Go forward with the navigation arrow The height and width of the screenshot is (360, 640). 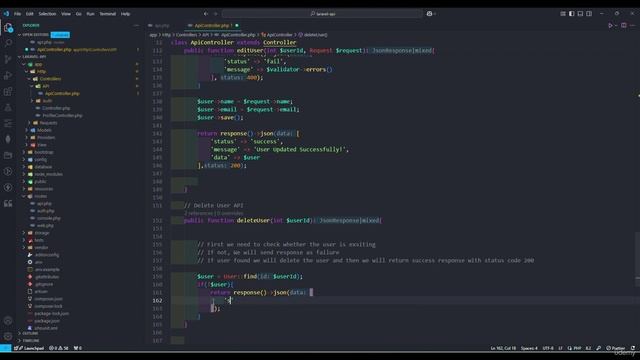pyautogui.click(x=216, y=13)
